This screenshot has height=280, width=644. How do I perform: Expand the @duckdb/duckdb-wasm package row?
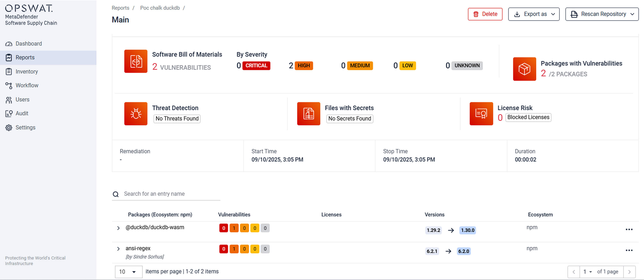pos(118,228)
